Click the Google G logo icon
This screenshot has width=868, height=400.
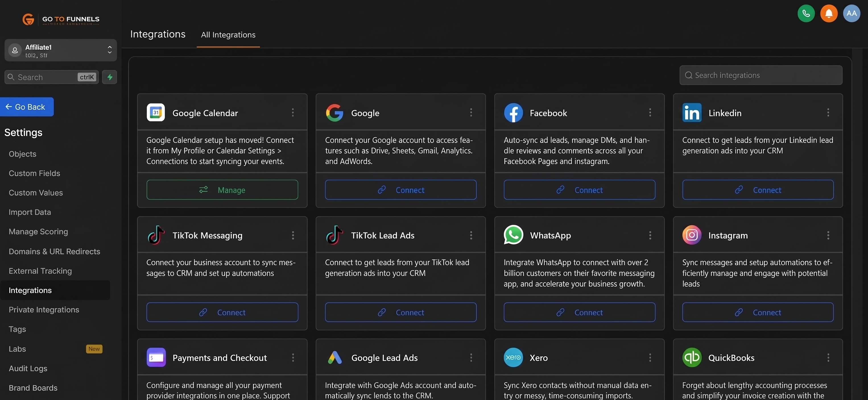click(334, 113)
